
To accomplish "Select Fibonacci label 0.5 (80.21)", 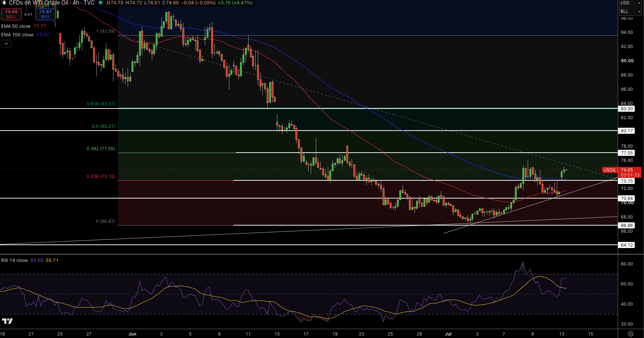I will tap(103, 126).
